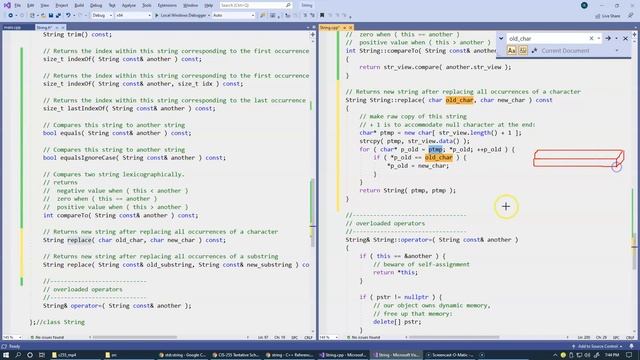The image size is (640, 360).
Task: Click the Visual Studio logo icon
Action: tap(7, 5)
